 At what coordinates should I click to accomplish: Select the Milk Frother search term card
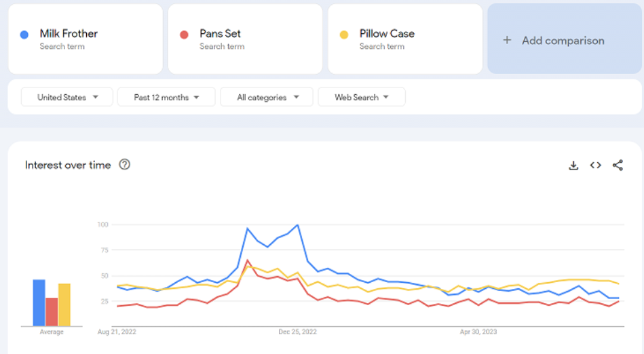tap(85, 39)
